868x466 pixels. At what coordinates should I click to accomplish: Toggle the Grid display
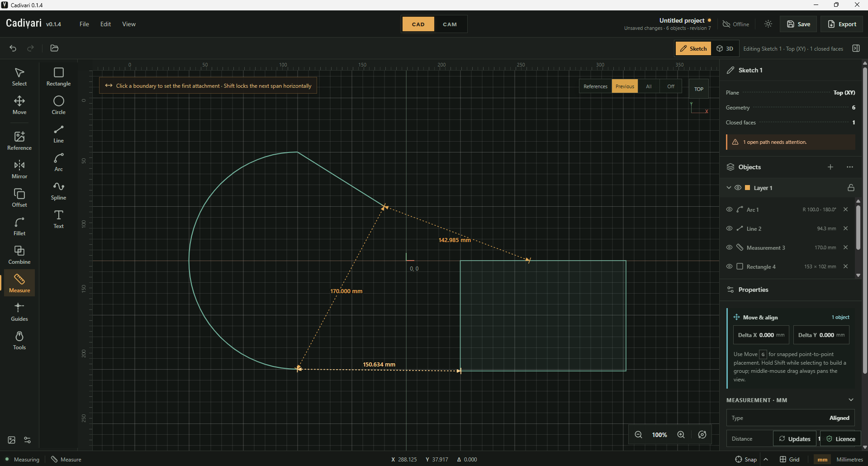coord(790,459)
